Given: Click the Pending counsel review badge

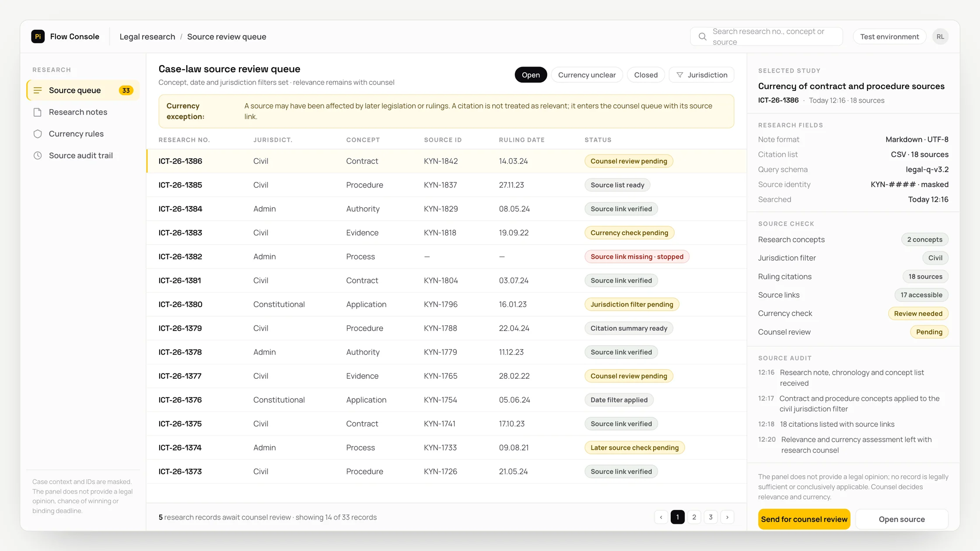Looking at the screenshot, I should pos(929,332).
